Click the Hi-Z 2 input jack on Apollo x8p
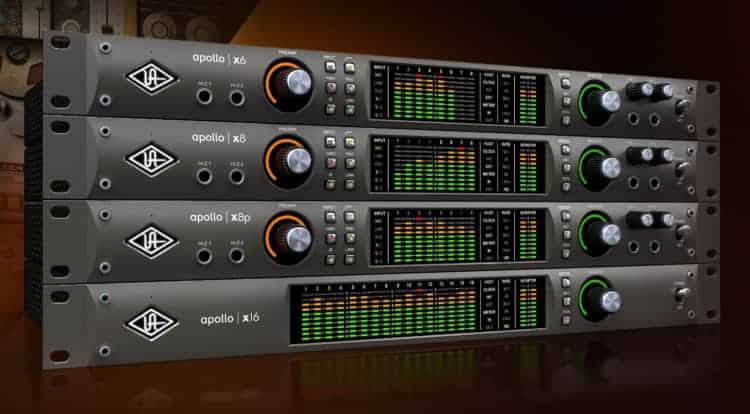The width and height of the screenshot is (750, 414). coord(237,255)
